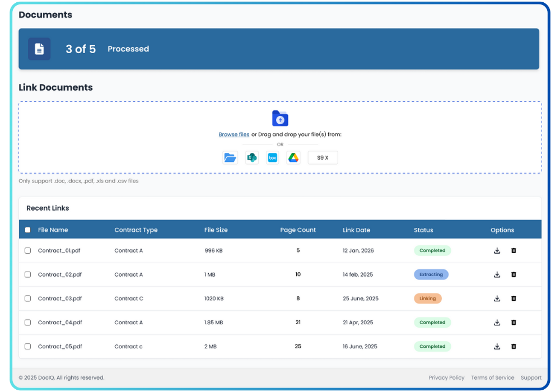Screen dimensions: 560x392
Task: Open the Terms of Service footer link
Action: click(x=492, y=377)
